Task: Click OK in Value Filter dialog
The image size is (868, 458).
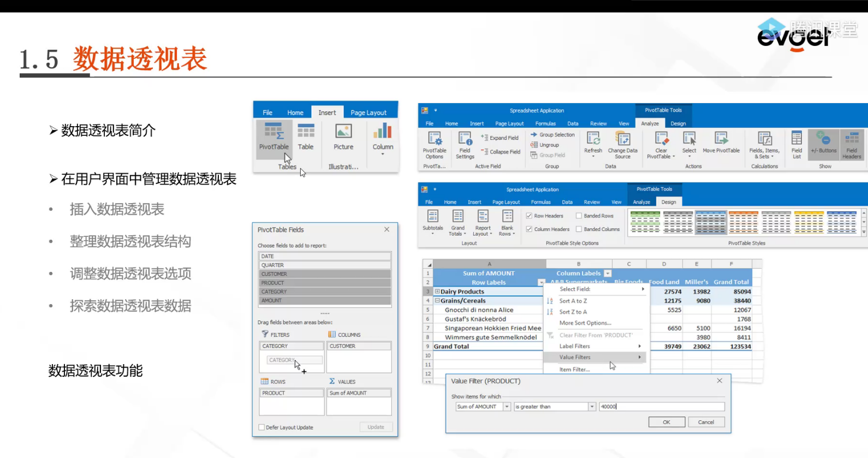Action: [x=667, y=422]
